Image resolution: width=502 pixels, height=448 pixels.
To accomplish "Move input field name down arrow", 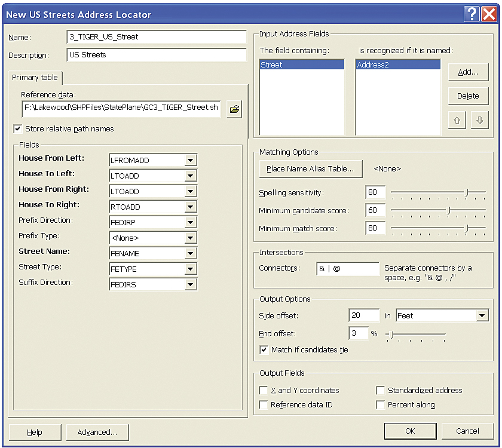I will (479, 120).
